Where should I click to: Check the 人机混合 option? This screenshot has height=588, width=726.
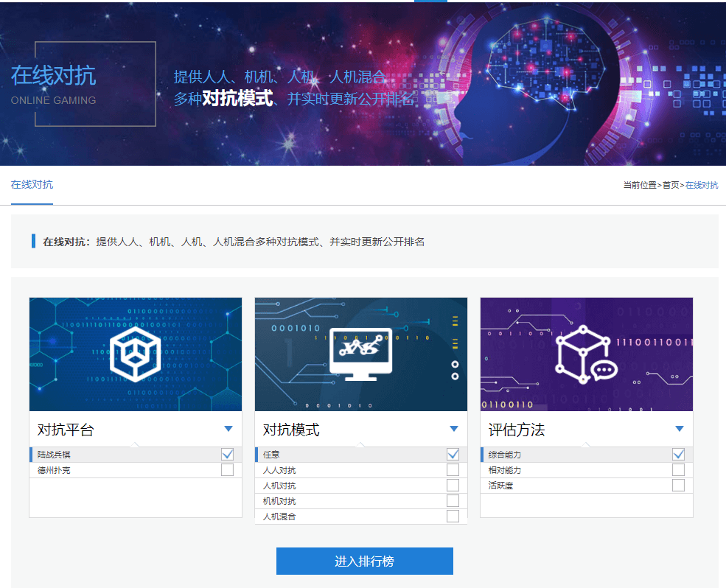click(453, 516)
